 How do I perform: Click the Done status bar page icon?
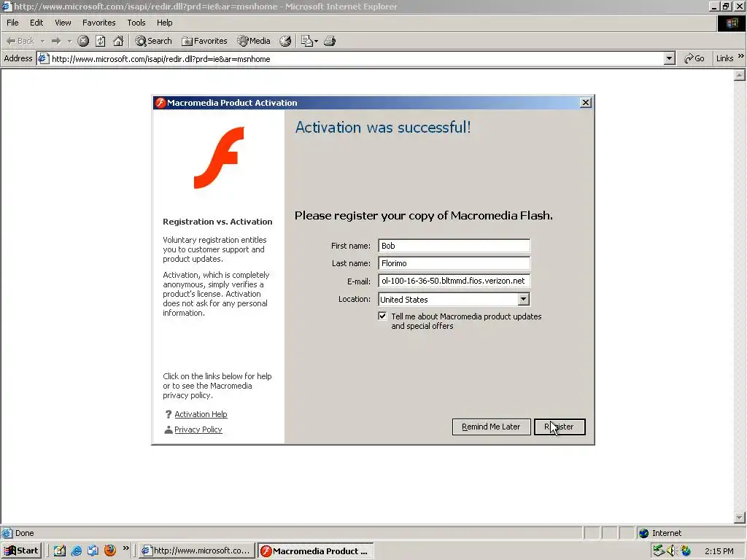tap(7, 533)
